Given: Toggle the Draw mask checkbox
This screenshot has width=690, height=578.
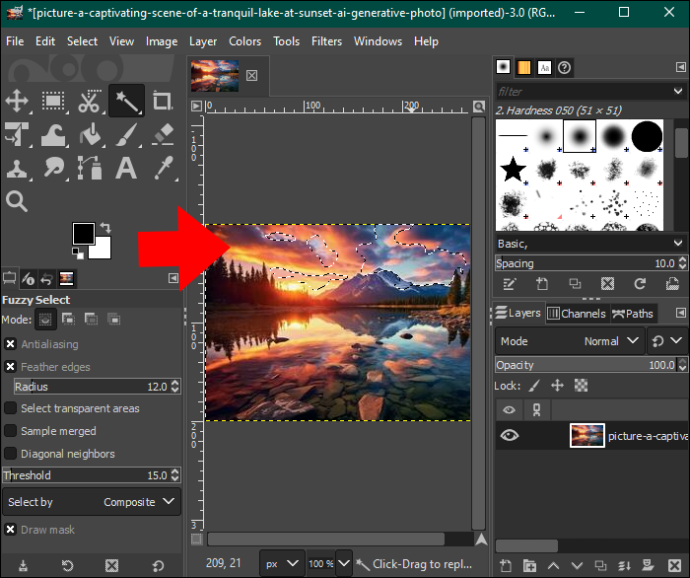Looking at the screenshot, I should click(11, 530).
